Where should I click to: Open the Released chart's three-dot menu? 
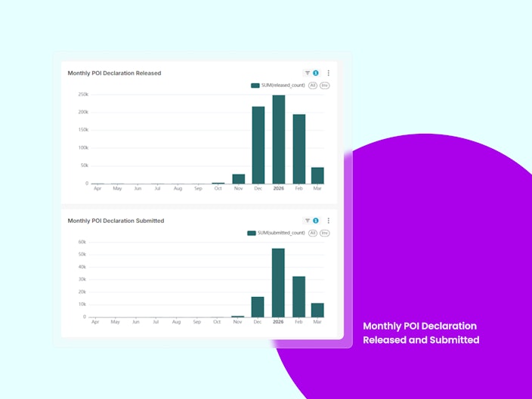[x=328, y=73]
